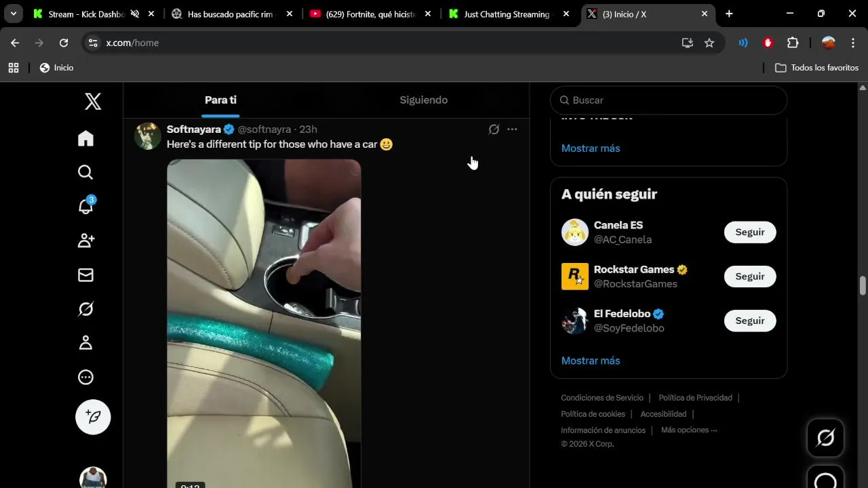
Task: Click the Buscar search field
Action: click(x=669, y=100)
